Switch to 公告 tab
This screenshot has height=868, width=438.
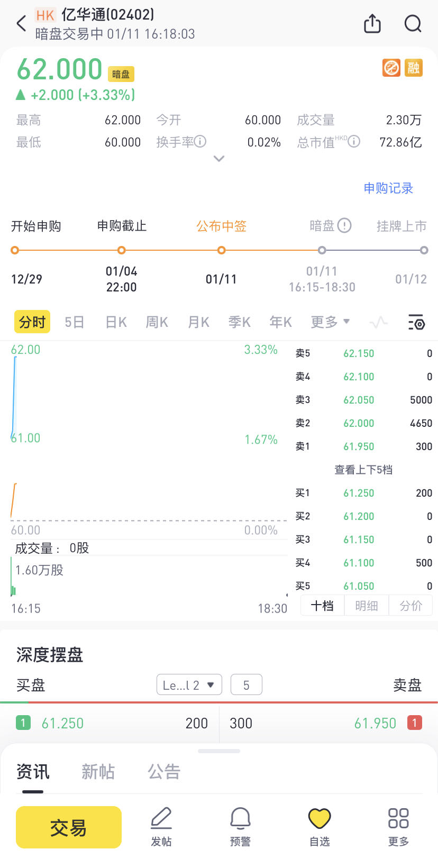(164, 772)
